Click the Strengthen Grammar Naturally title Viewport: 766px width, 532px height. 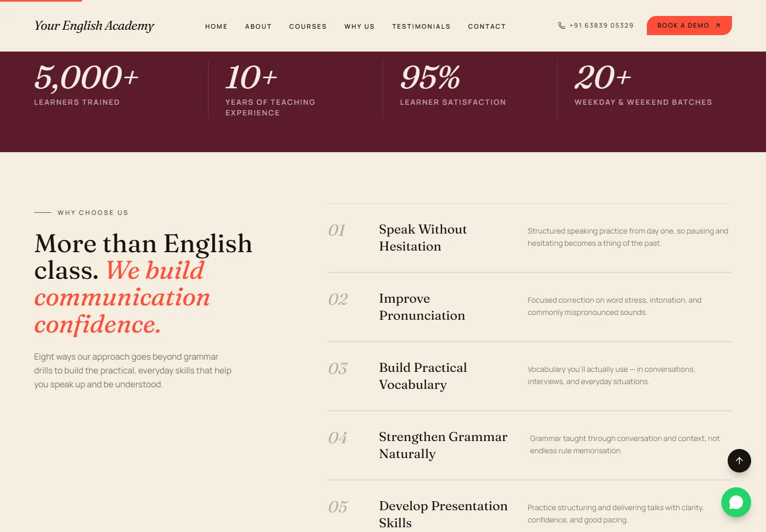[x=443, y=445]
